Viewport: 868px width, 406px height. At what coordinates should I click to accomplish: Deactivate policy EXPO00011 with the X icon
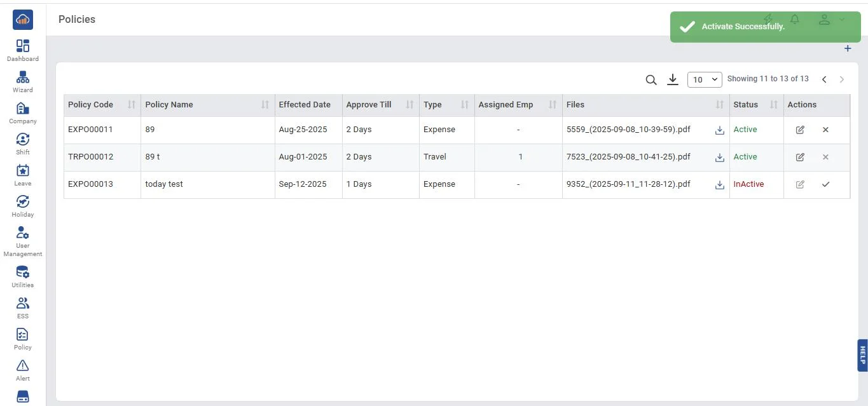pos(825,130)
